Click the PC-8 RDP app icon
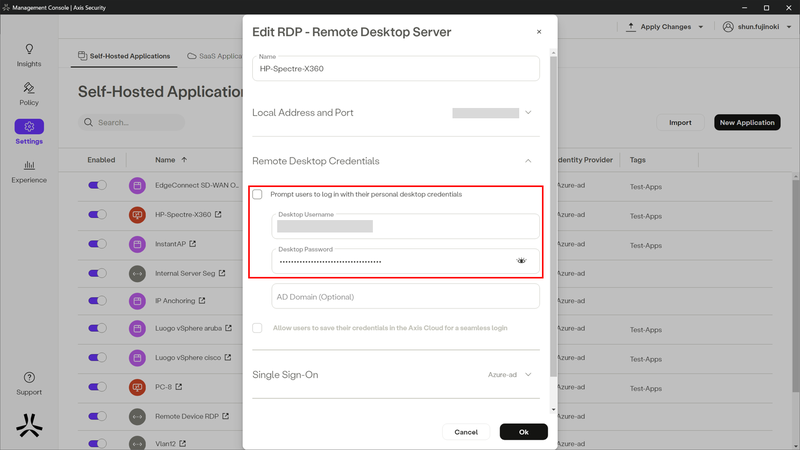 tap(137, 387)
